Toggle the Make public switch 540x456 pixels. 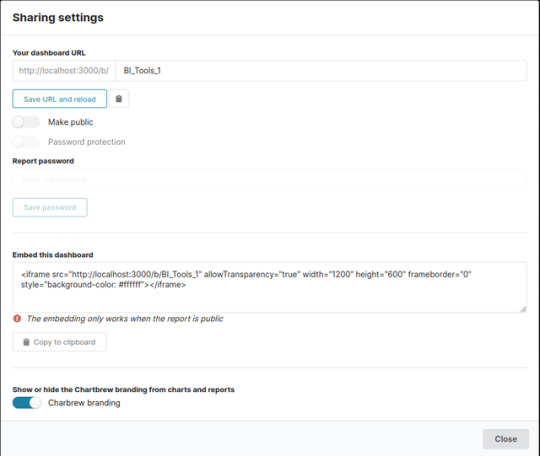click(26, 122)
